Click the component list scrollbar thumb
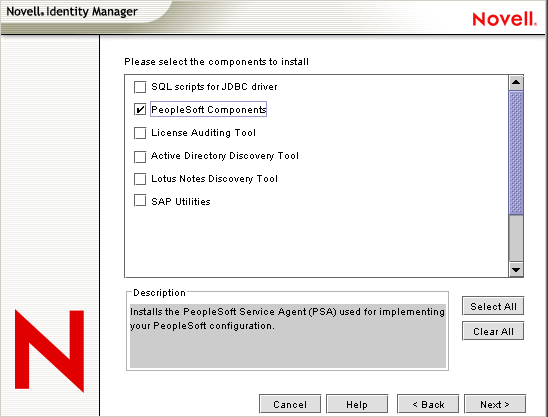Viewport: 548px width, 417px height. (516, 152)
